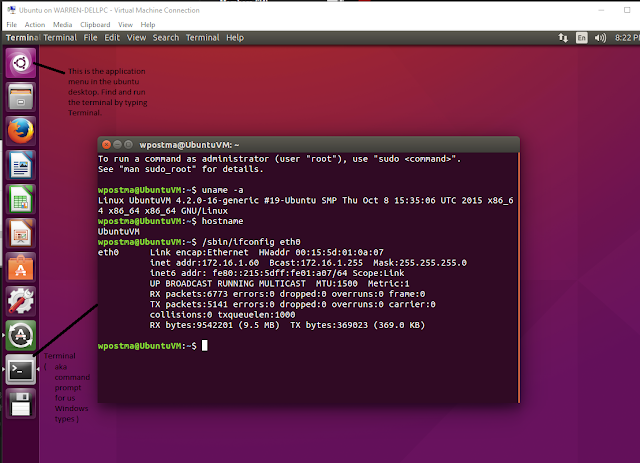640x463 pixels.
Task: Open the clock showing 8:22 PM
Action: point(627,38)
